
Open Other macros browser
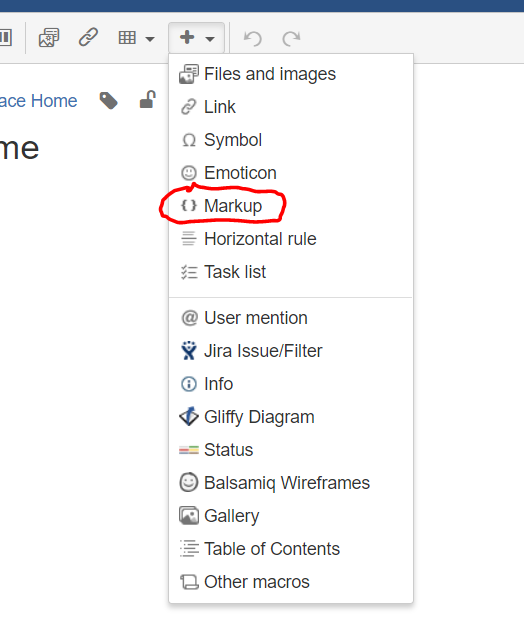click(291, 582)
